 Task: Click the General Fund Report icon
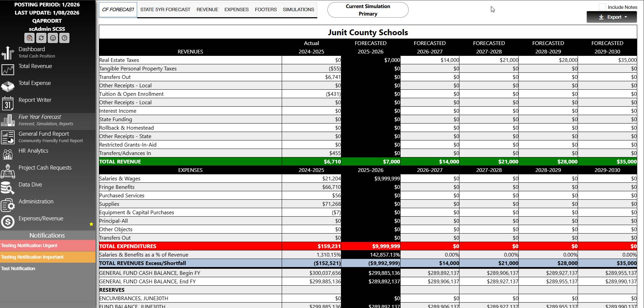[x=8, y=137]
